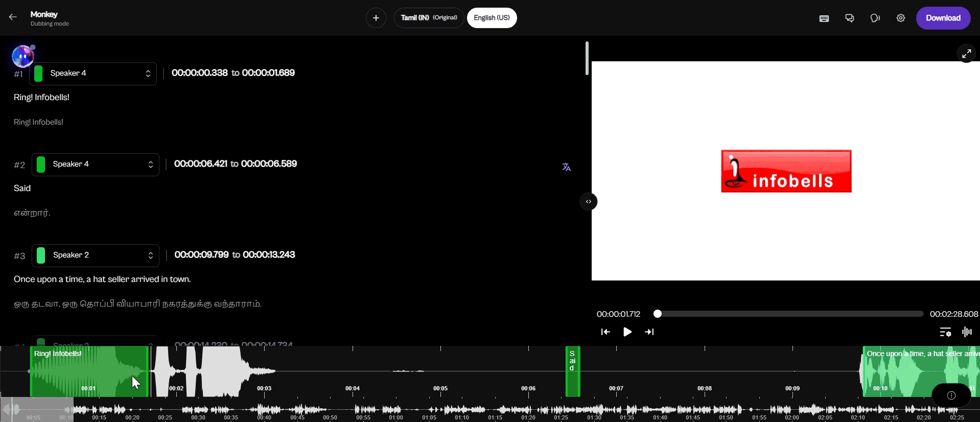Viewport: 980px width, 422px height.
Task: Toggle the waveform view icon
Action: 966,332
